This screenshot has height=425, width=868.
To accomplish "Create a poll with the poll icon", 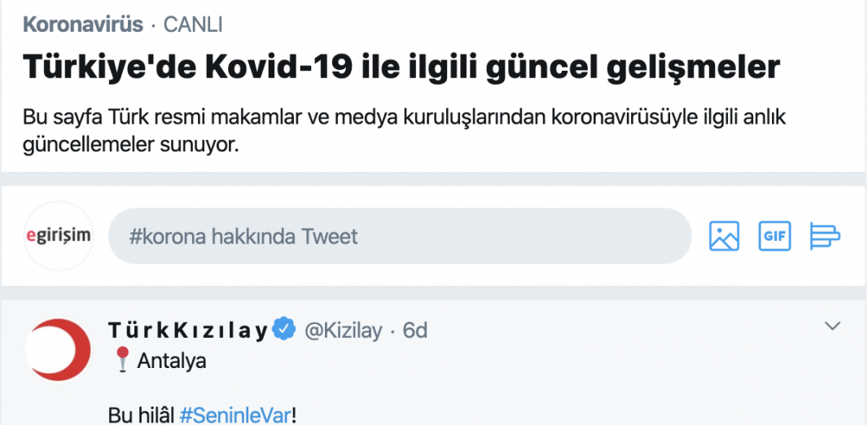I will pyautogui.click(x=825, y=236).
